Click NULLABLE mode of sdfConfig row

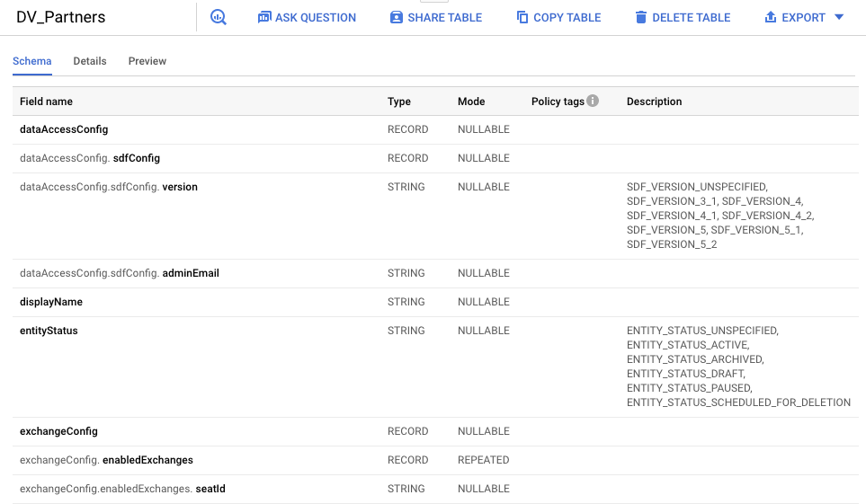(483, 158)
